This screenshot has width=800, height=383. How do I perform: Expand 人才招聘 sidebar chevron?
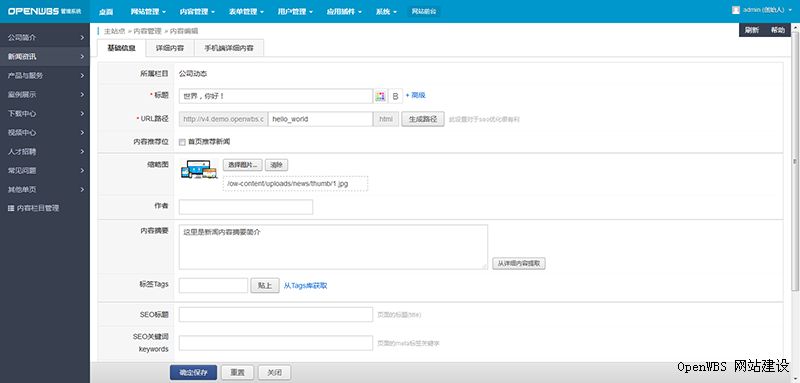click(82, 151)
